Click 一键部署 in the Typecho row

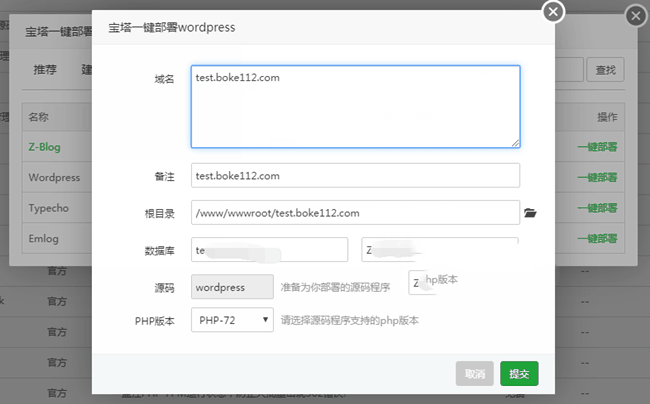point(597,208)
